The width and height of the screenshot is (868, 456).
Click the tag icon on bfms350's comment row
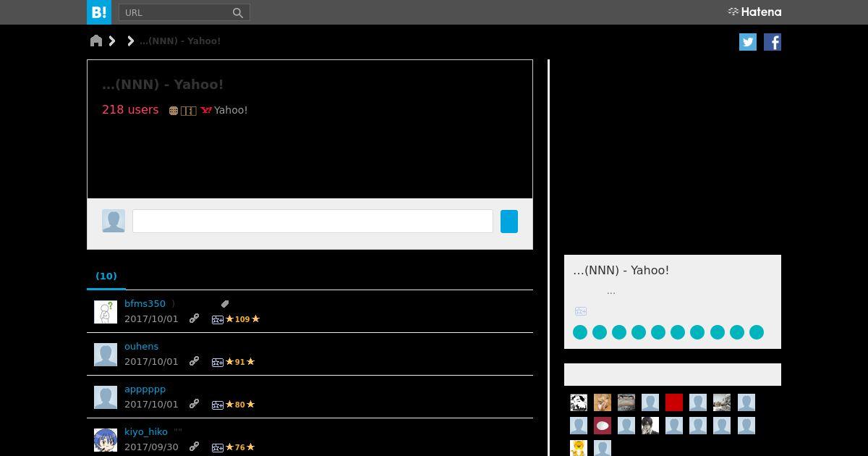[x=225, y=304]
